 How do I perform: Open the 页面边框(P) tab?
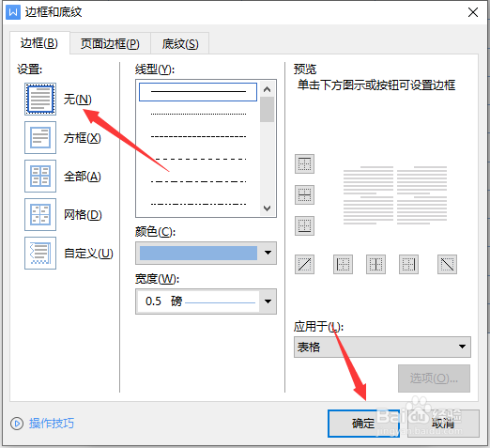click(x=110, y=43)
